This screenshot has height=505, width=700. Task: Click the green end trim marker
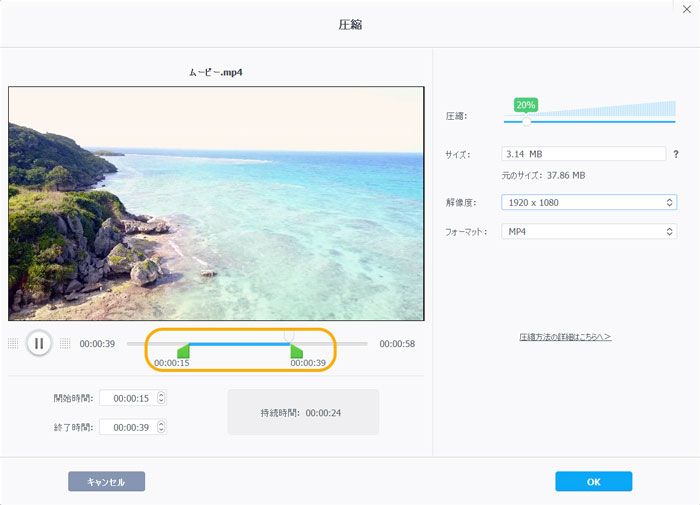(x=296, y=351)
